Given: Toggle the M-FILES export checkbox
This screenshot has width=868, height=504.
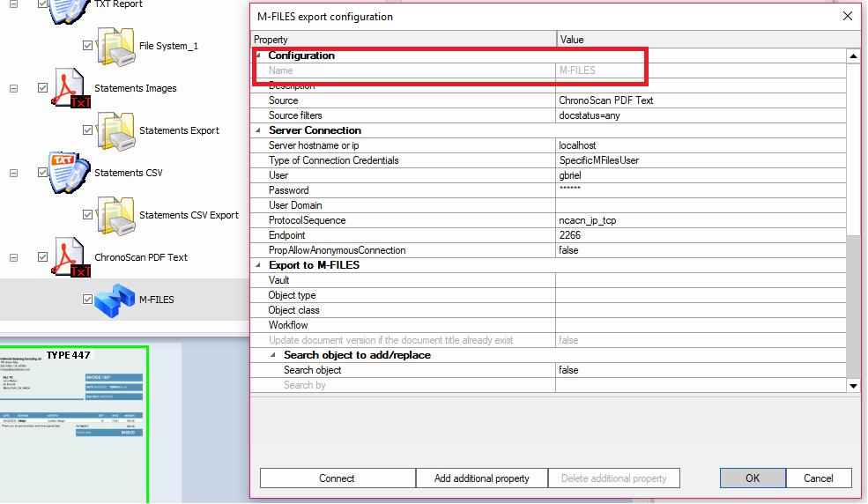Looking at the screenshot, I should [x=87, y=300].
